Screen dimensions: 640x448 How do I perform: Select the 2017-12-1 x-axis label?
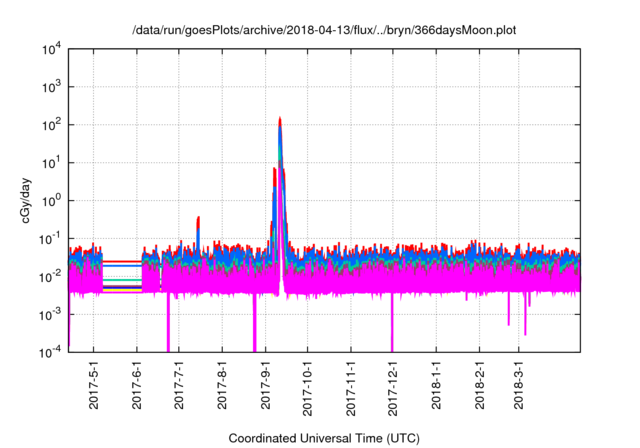coord(392,388)
